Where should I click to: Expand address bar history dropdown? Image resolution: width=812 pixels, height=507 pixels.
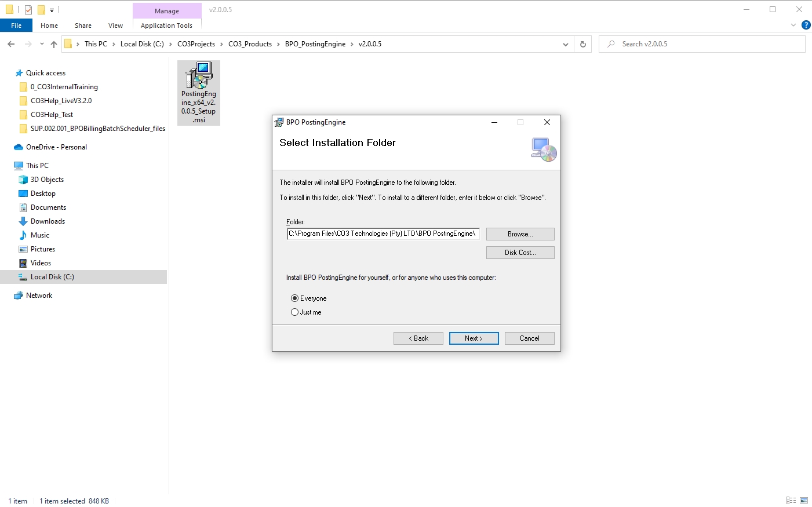tap(566, 44)
